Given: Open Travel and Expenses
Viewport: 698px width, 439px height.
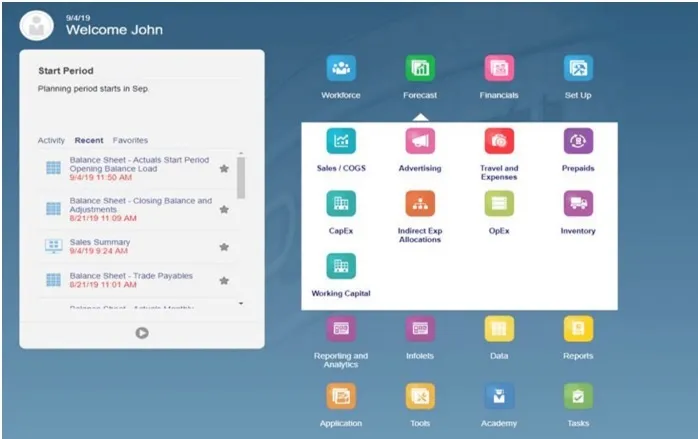Looking at the screenshot, I should pyautogui.click(x=499, y=142).
